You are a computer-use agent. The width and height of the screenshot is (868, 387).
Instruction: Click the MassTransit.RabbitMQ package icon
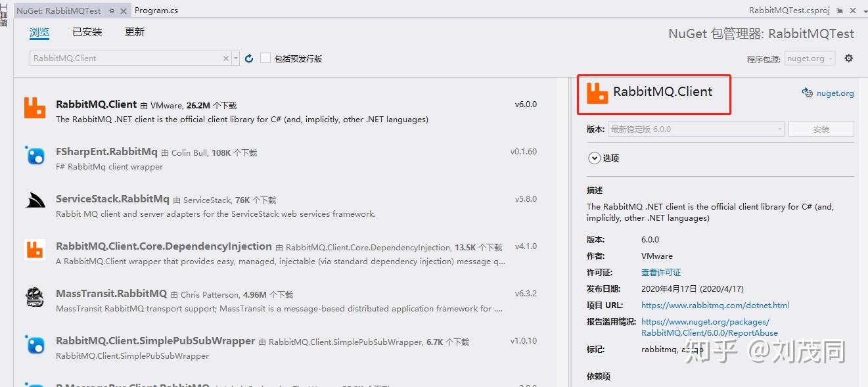pos(35,297)
